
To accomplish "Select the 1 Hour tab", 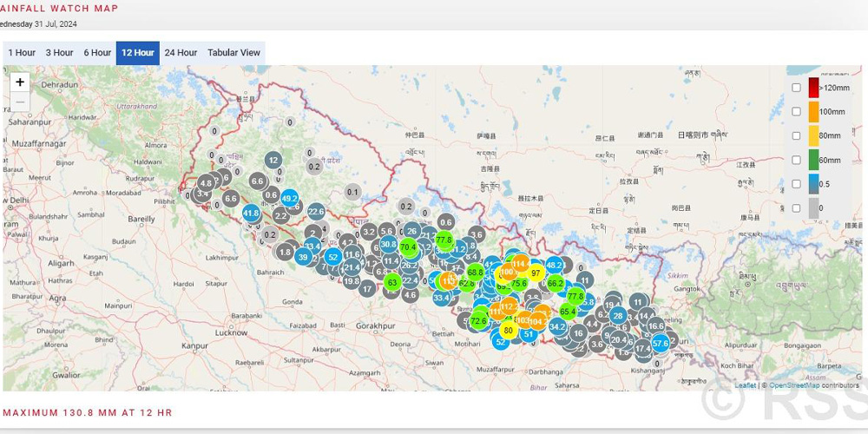I will 22,53.
